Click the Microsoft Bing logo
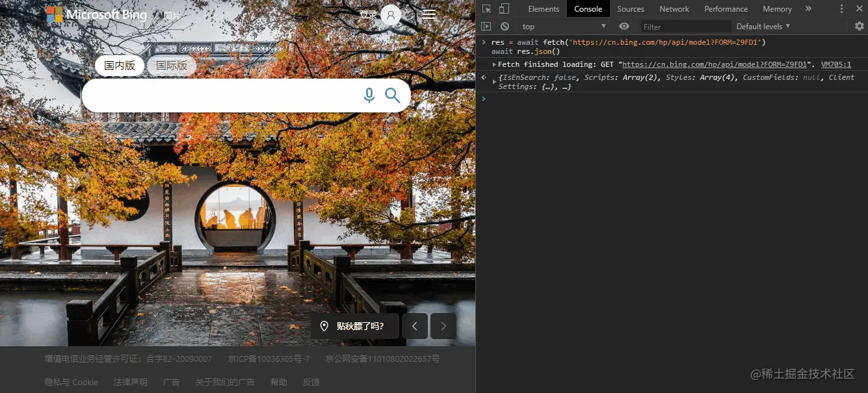The height and width of the screenshot is (393, 868). (97, 15)
